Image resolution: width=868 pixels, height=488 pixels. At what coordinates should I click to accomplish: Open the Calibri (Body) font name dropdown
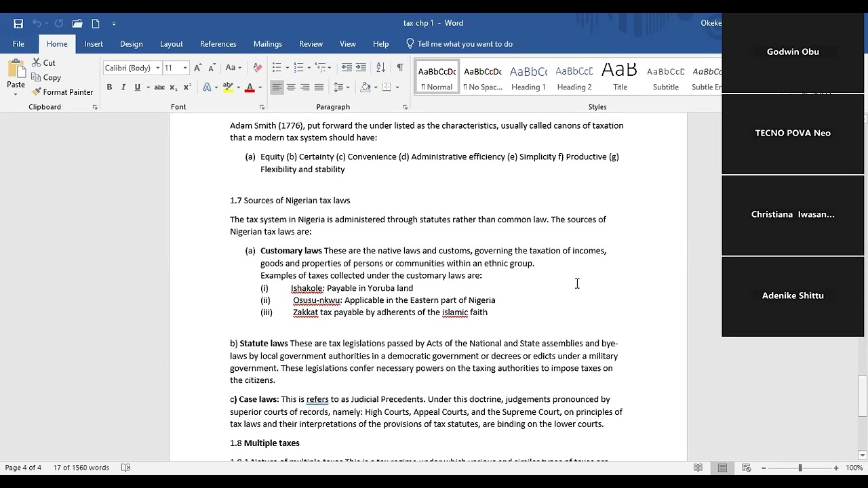(x=157, y=68)
